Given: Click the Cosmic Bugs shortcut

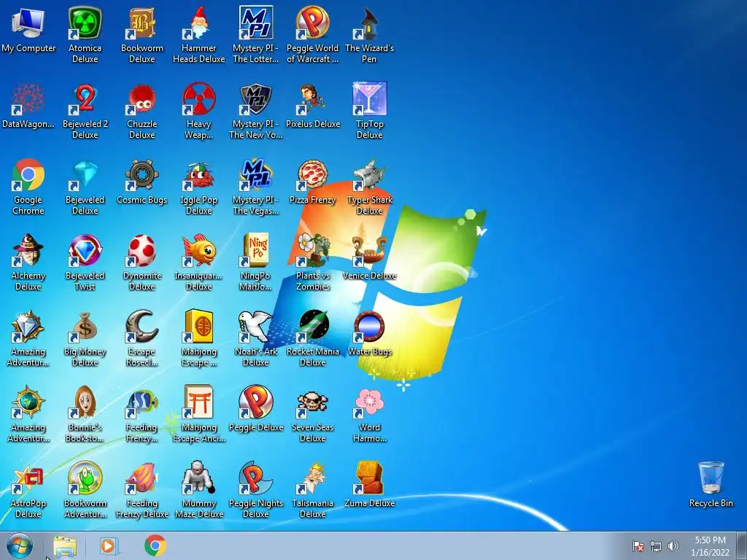Looking at the screenshot, I should (142, 175).
